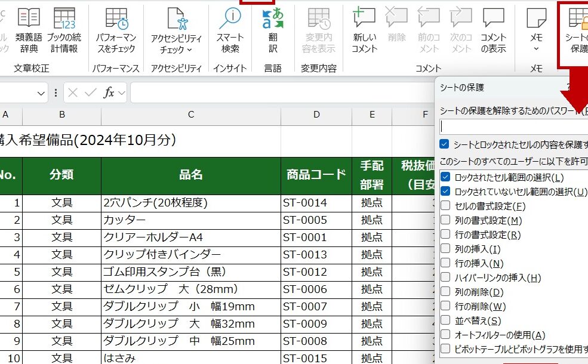The width and height of the screenshot is (588, 364).
Task: Select the ゼムクリップ 大（28mm） cell
Action: 191,289
